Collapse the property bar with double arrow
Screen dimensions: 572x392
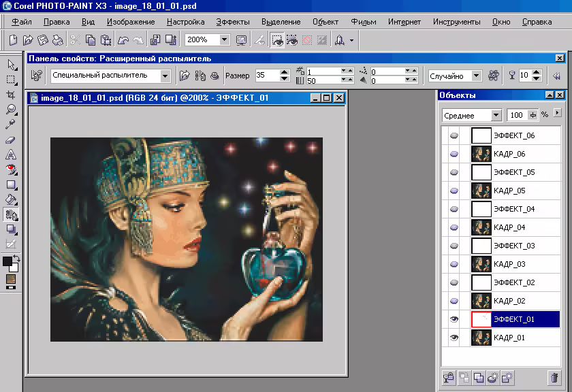(x=556, y=76)
